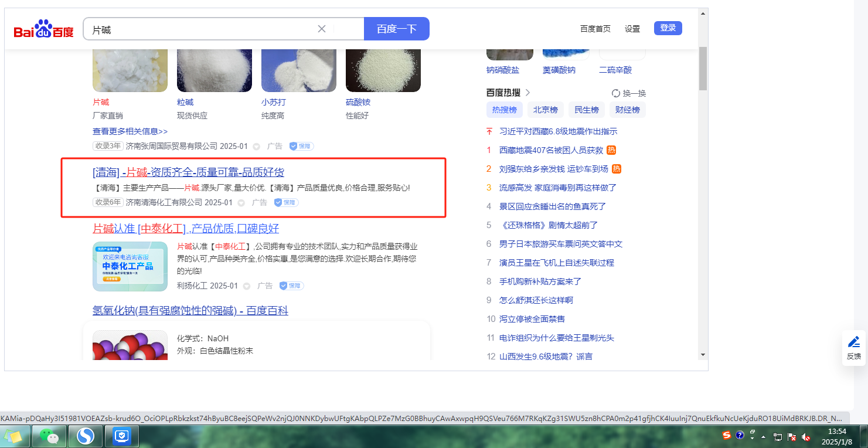868x448 pixels.
Task: Open hot search 电诈组织为什么要给王星剃光头
Action: point(557,338)
